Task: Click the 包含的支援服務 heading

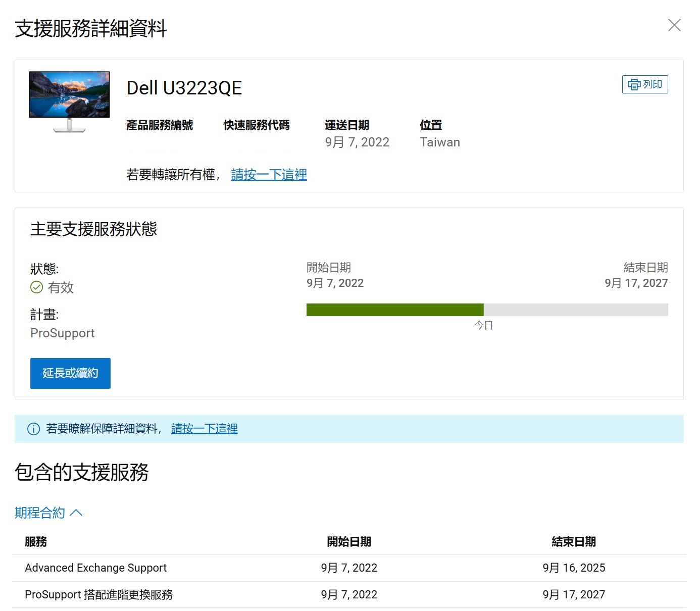Action: point(81,472)
